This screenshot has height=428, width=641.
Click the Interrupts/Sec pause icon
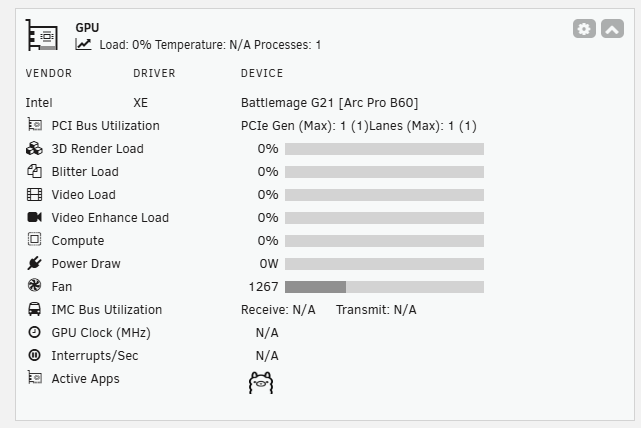[x=34, y=355]
